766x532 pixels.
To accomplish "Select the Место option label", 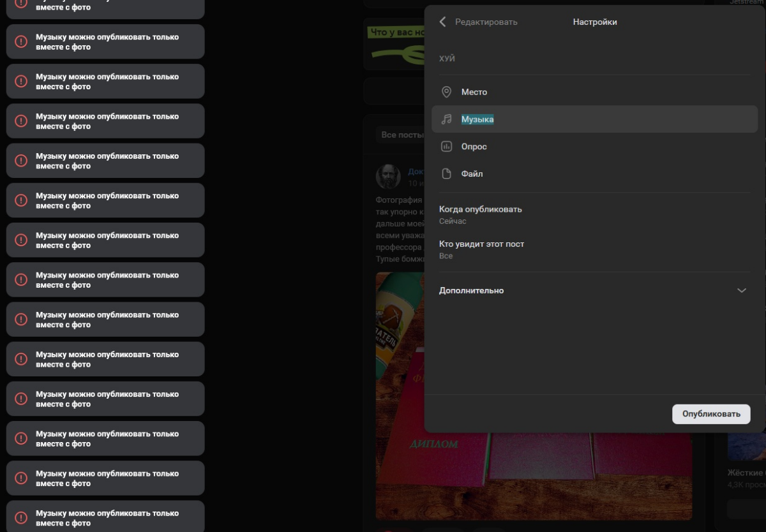I will click(x=474, y=92).
